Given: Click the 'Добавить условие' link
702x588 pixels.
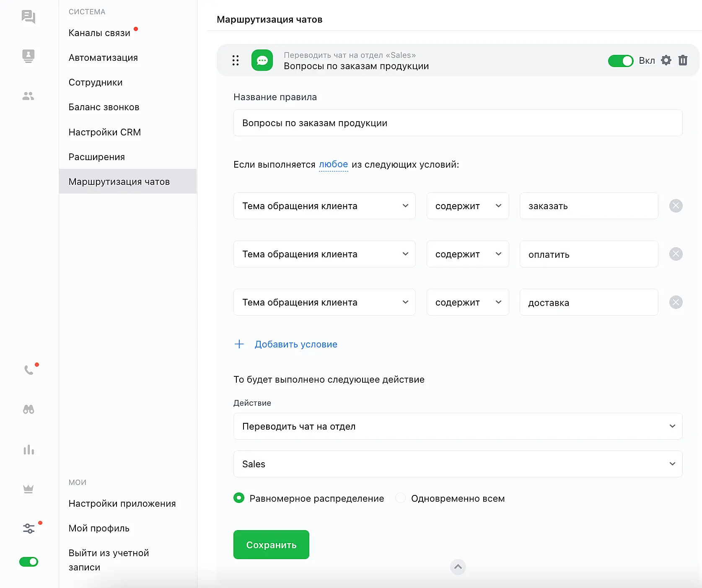Looking at the screenshot, I should tap(295, 344).
